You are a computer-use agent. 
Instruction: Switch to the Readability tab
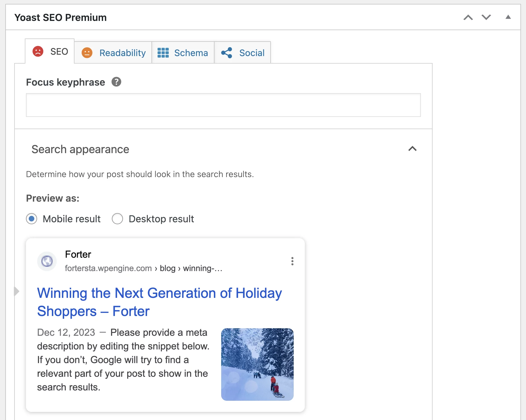[x=113, y=53]
